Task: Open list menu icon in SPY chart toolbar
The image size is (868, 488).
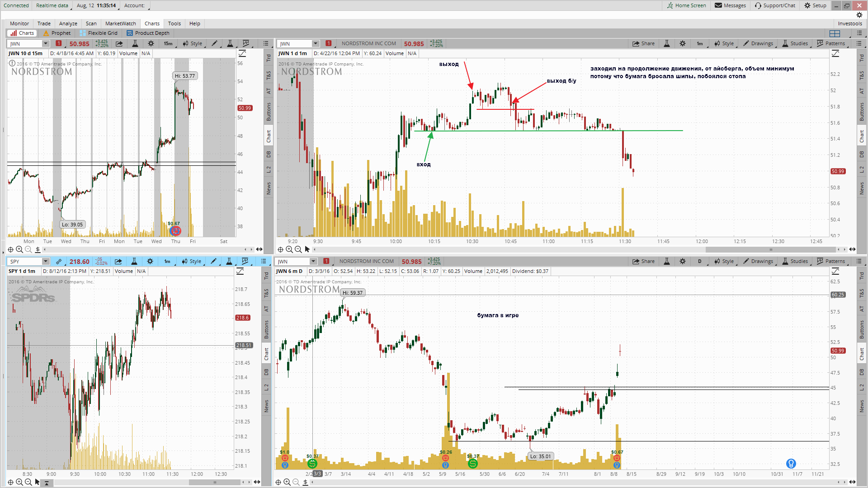Action: 264,261
